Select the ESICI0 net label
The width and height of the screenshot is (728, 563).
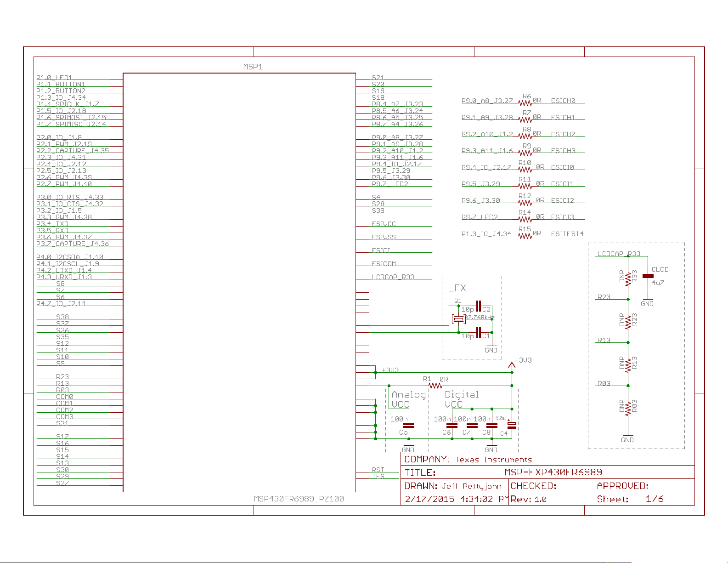[x=563, y=167]
